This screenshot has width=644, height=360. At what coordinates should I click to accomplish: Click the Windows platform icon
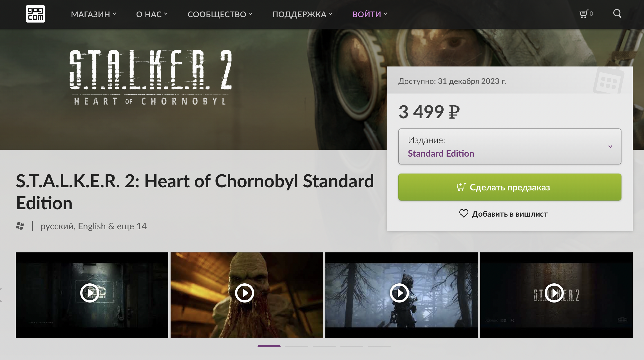(x=20, y=226)
